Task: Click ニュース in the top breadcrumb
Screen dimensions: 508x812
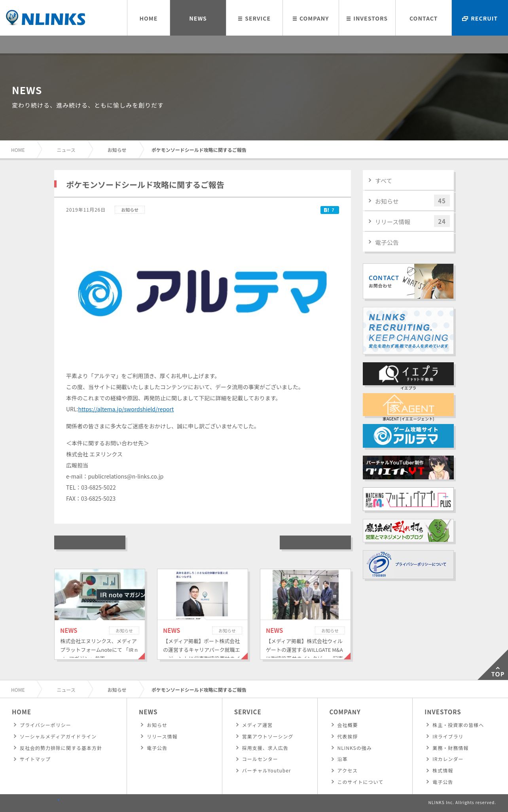Action: point(66,150)
